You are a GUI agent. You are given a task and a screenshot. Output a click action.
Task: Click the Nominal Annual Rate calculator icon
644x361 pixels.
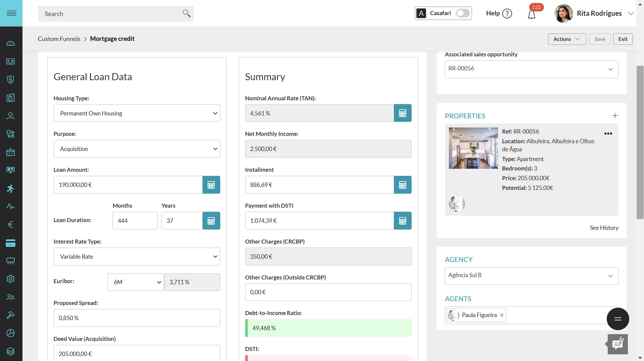(x=403, y=113)
